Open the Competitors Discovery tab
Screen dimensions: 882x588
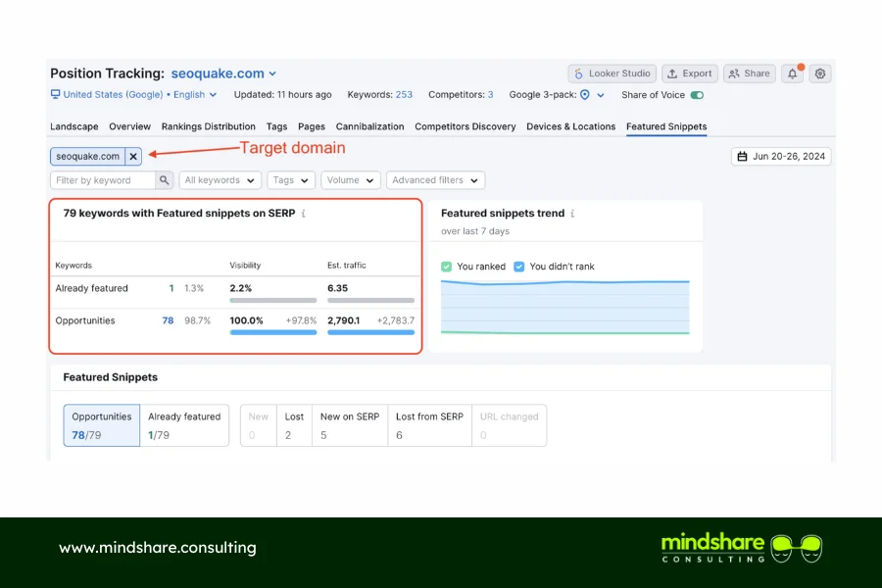465,126
